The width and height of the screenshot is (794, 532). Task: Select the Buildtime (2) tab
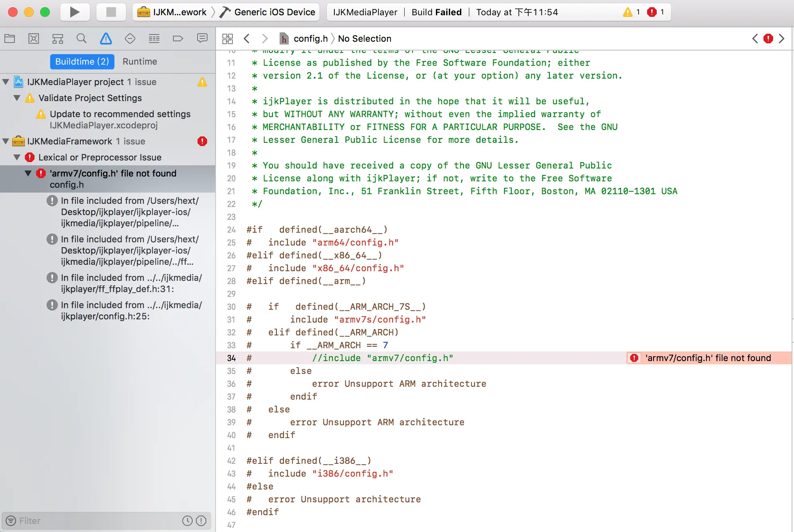(x=82, y=61)
